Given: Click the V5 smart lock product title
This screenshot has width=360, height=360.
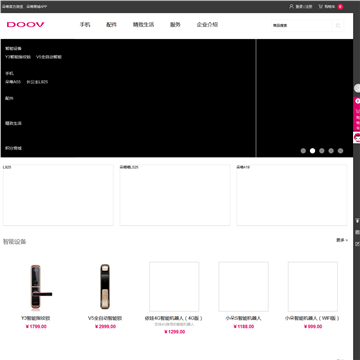Looking at the screenshot, I should 105,318.
